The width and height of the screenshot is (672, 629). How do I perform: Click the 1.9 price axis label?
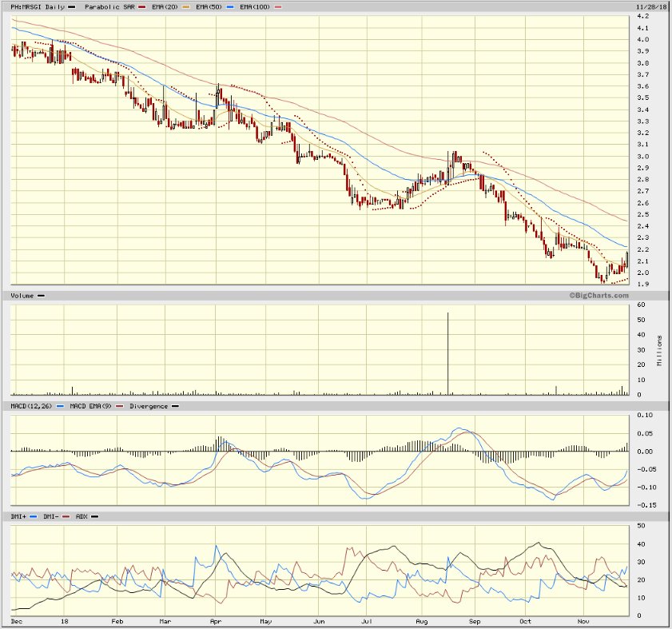coord(643,284)
